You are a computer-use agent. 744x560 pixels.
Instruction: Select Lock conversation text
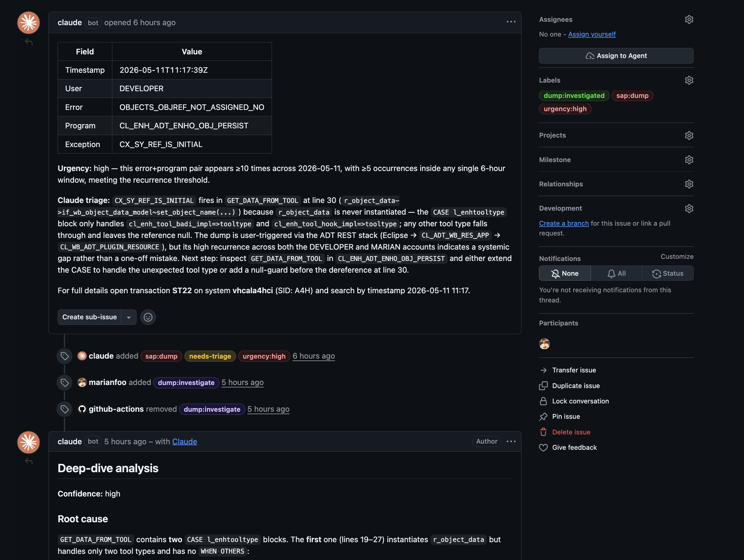(x=580, y=401)
